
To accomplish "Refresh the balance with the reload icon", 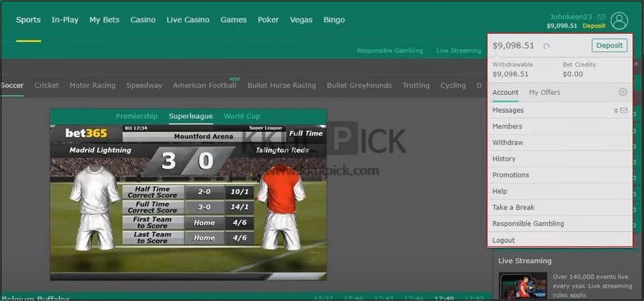I will tap(547, 46).
